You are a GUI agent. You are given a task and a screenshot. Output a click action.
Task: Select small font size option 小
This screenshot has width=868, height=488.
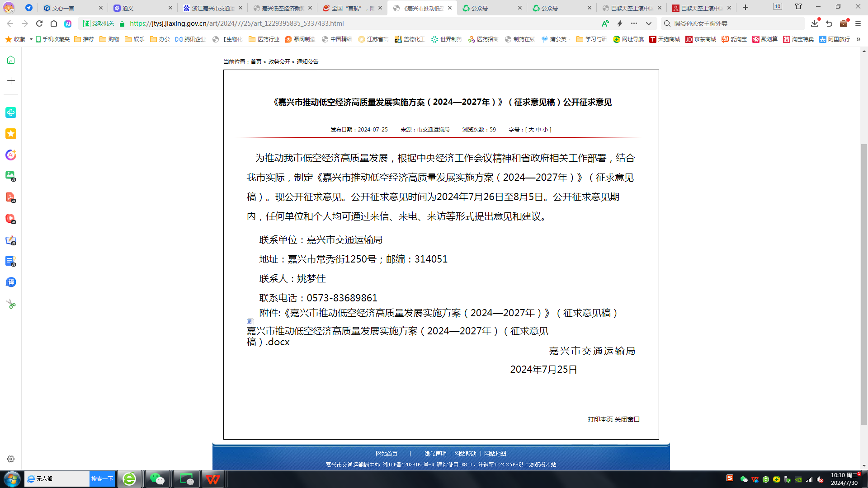(x=545, y=130)
